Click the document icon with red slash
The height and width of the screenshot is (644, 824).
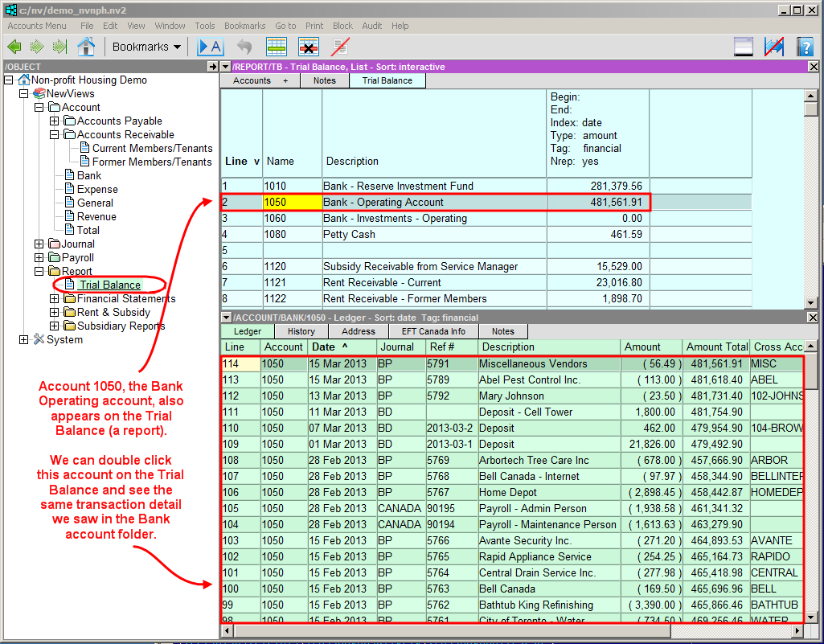(x=340, y=47)
